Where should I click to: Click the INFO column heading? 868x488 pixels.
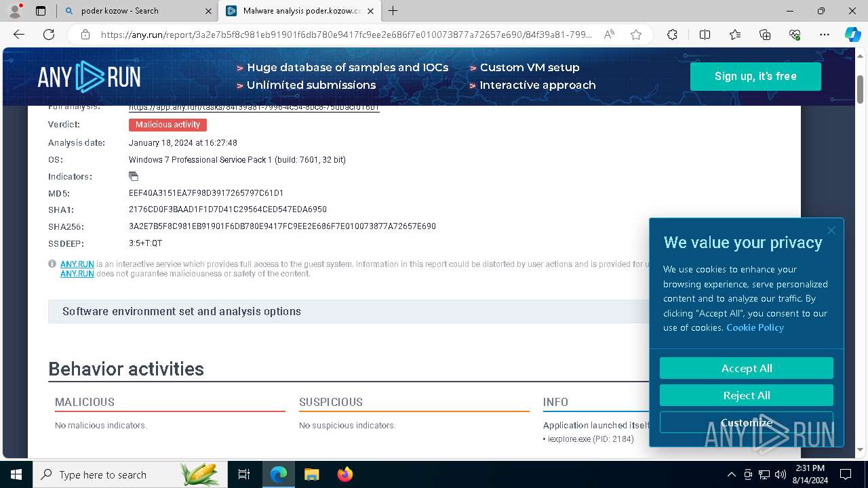pyautogui.click(x=555, y=402)
